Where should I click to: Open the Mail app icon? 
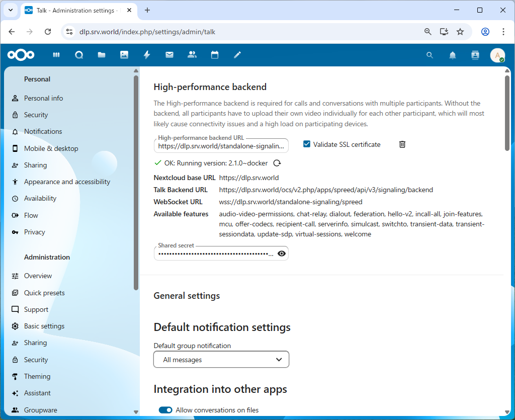[169, 55]
